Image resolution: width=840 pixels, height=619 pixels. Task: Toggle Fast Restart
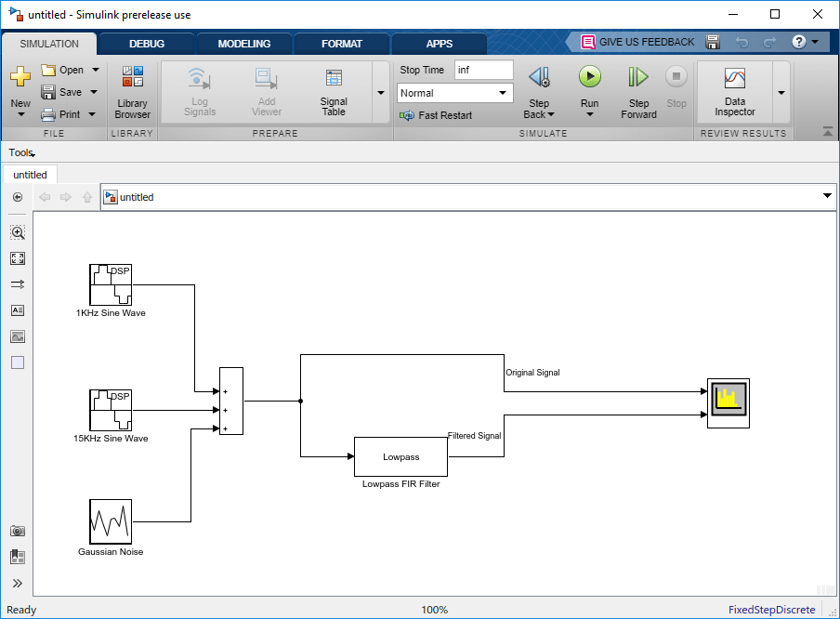(436, 115)
